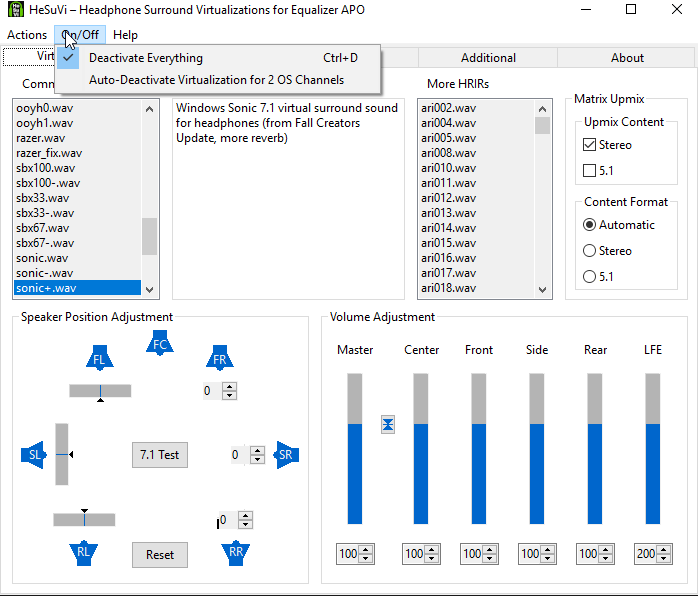The height and width of the screenshot is (596, 698).
Task: Click the LFE volume slider track
Action: coord(653,449)
